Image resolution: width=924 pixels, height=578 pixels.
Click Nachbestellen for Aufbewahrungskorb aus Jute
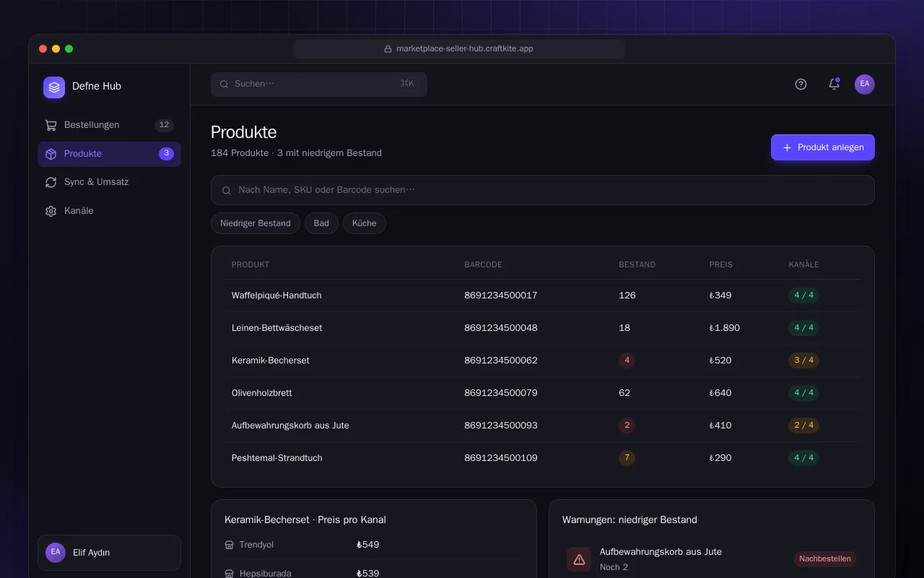click(825, 558)
